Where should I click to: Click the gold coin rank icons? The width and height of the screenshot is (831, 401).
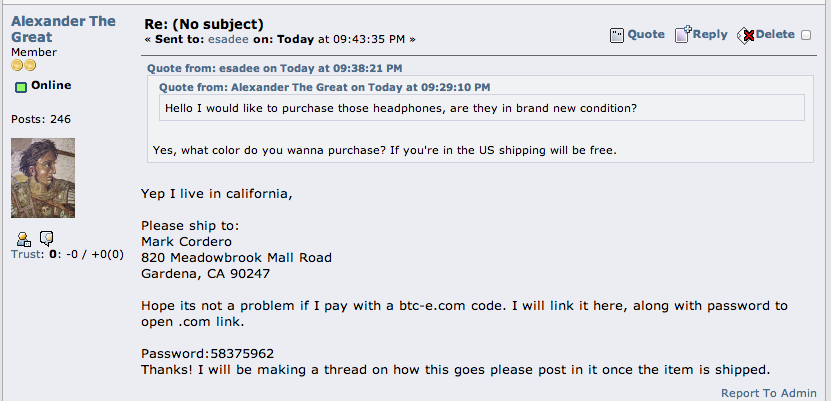23,66
